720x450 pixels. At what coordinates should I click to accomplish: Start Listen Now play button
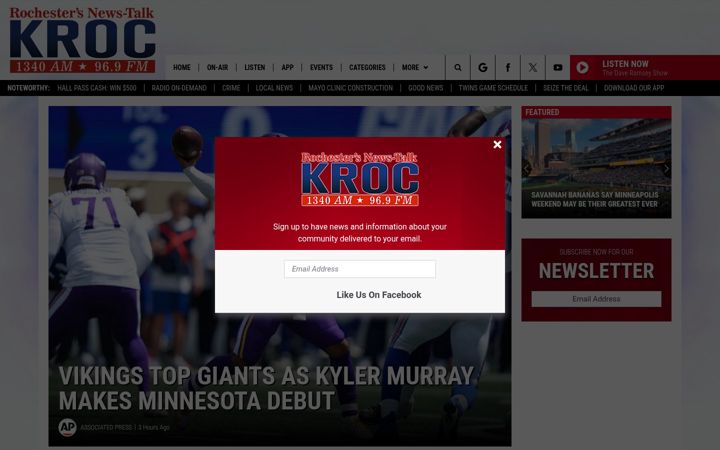[582, 68]
